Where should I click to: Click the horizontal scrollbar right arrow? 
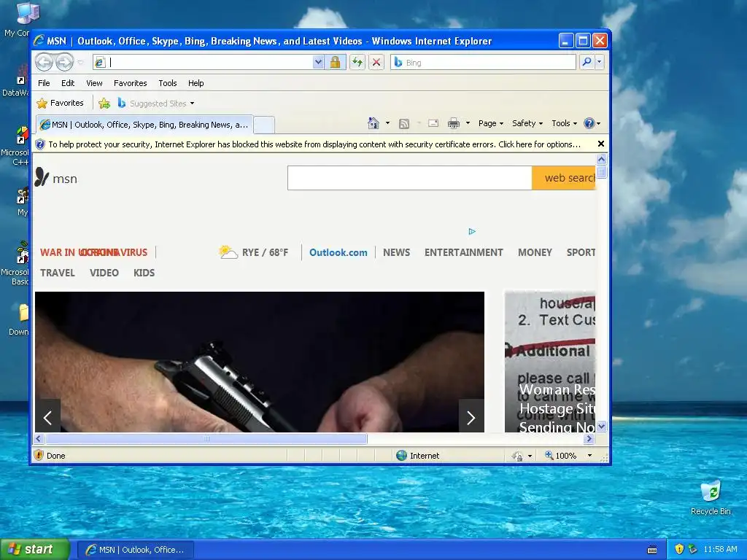[x=589, y=438]
